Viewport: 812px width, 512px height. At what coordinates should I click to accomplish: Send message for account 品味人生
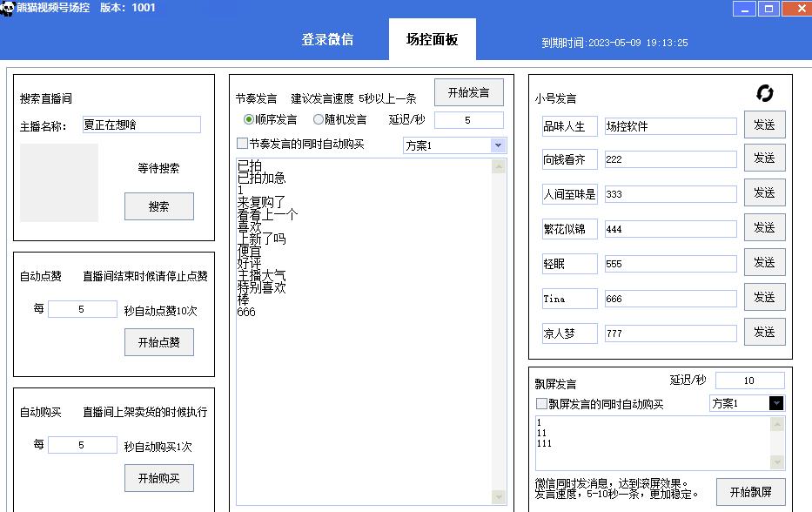pos(764,125)
